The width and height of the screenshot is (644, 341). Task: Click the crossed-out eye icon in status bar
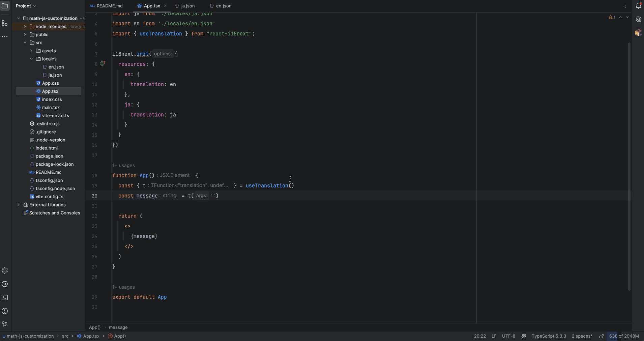click(x=524, y=336)
